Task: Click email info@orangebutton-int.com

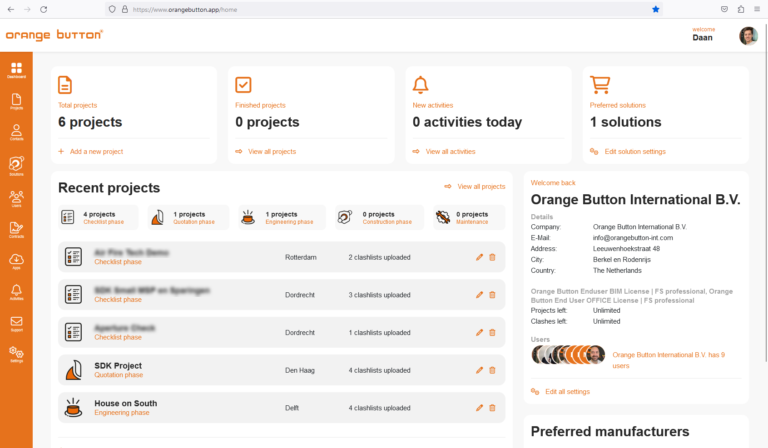Action: coord(633,237)
